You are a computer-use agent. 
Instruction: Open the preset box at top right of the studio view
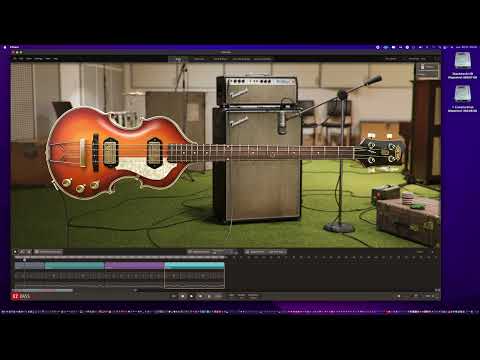point(428,71)
